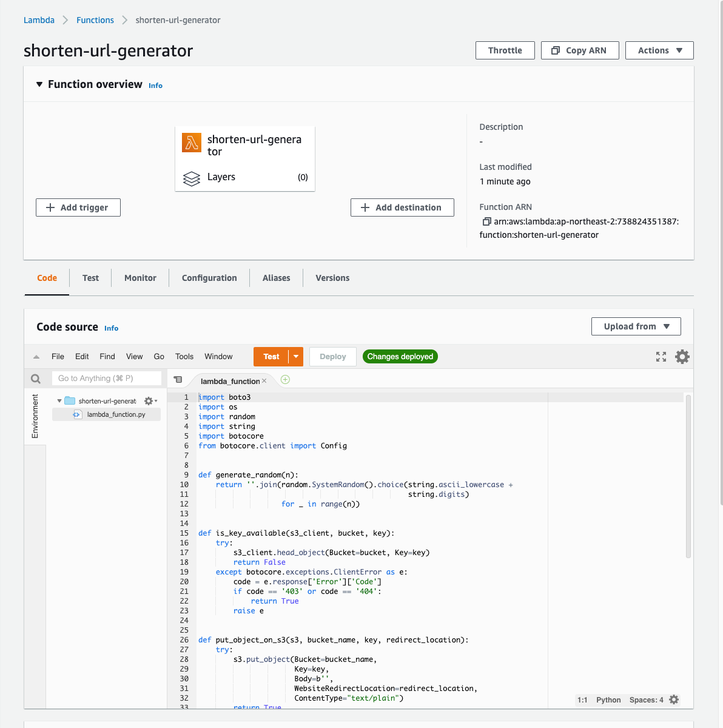Click the Environment side panel tab
The height and width of the screenshot is (728, 723).
(x=35, y=416)
